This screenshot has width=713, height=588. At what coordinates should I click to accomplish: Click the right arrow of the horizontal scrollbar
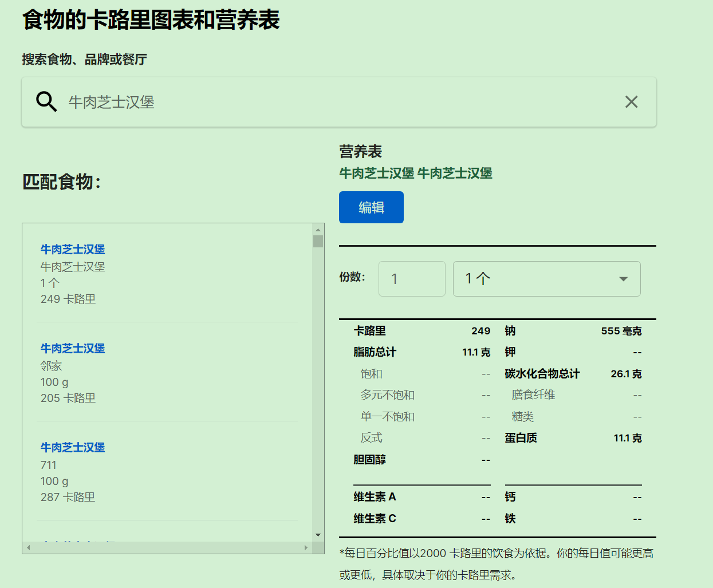click(x=306, y=548)
